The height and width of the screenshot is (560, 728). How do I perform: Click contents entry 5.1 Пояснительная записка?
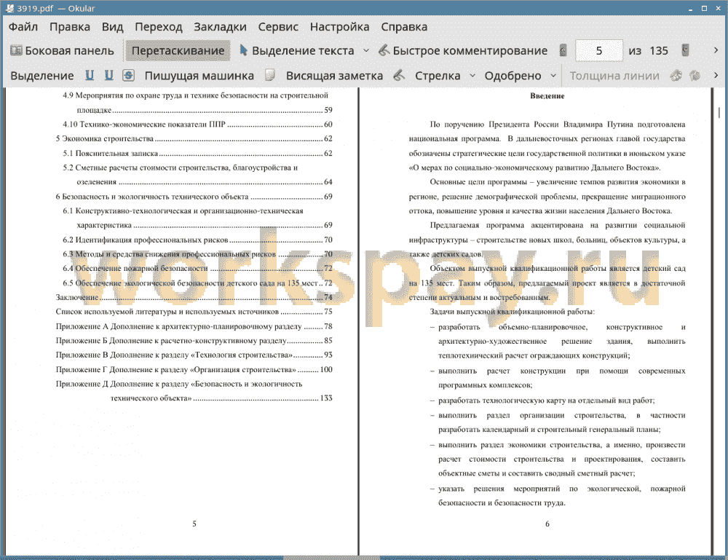(198, 153)
